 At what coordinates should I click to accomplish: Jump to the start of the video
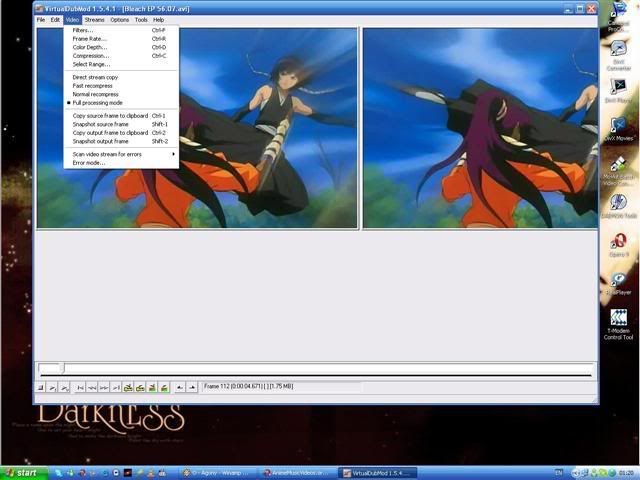pos(81,387)
